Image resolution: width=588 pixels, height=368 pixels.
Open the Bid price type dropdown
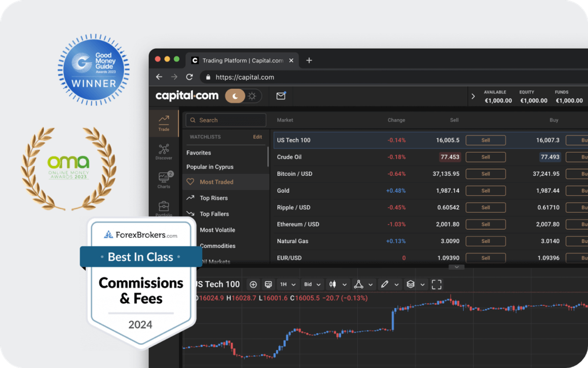[313, 285]
